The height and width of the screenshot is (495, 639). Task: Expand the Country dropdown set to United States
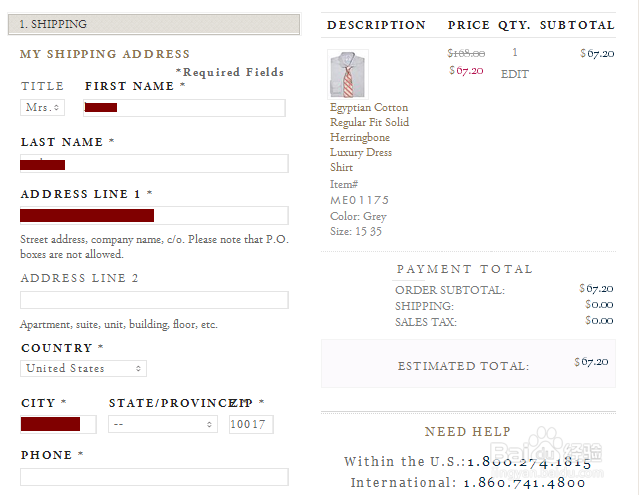pyautogui.click(x=83, y=368)
